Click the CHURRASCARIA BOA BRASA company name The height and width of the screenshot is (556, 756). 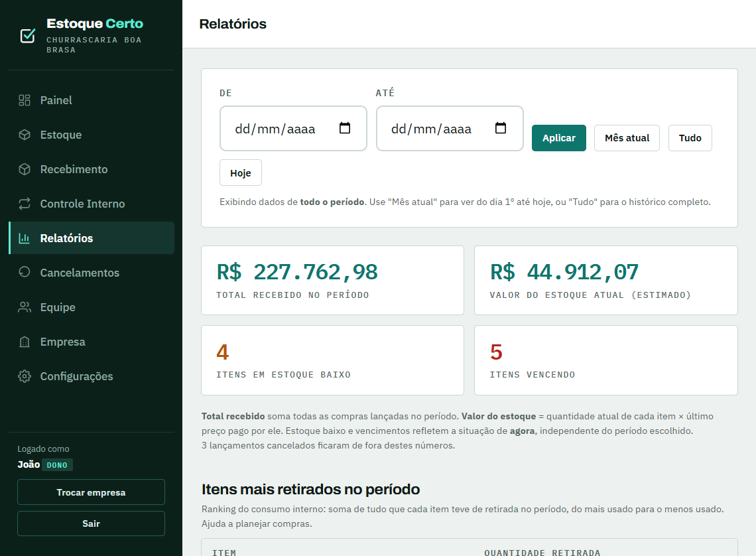point(94,45)
